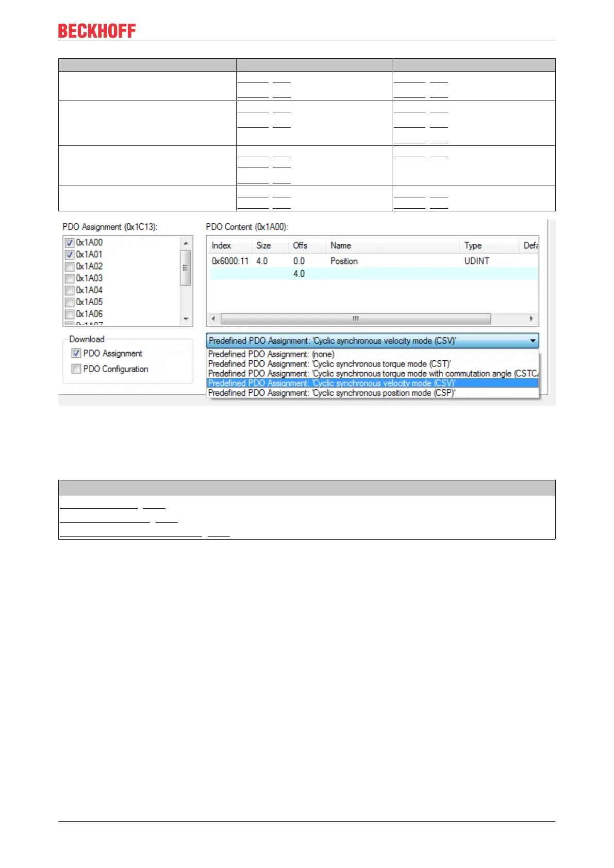Toggle the PDO Assignment download checkbox
The width and height of the screenshot is (614, 868).
[76, 353]
